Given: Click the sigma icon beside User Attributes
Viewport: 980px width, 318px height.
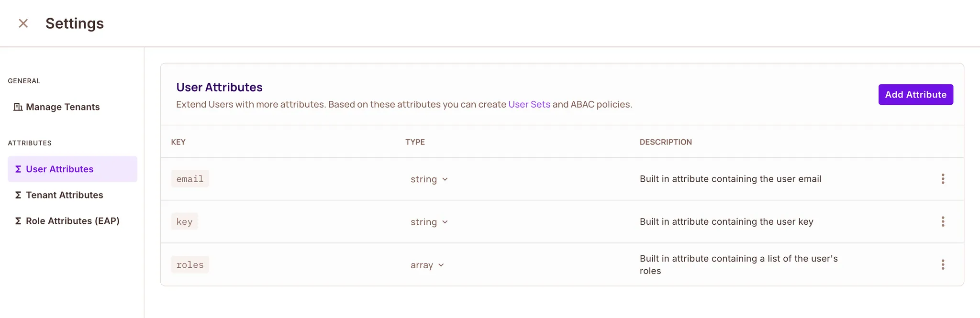Looking at the screenshot, I should [18, 169].
